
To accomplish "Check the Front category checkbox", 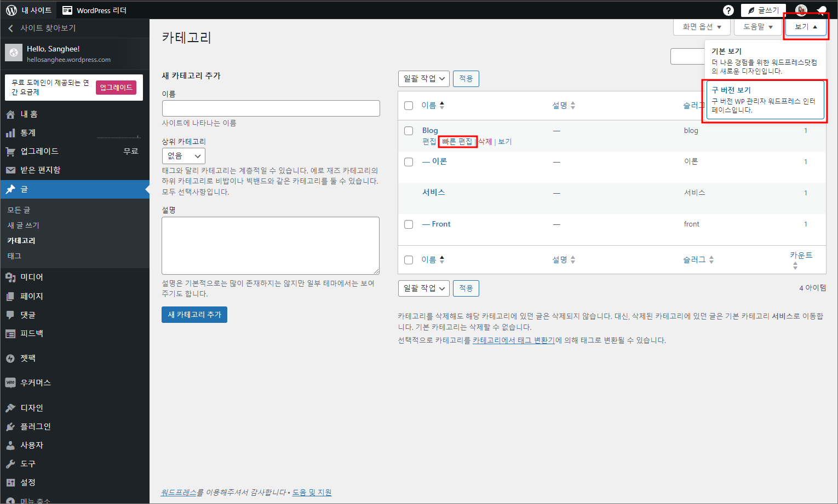I will coord(409,224).
